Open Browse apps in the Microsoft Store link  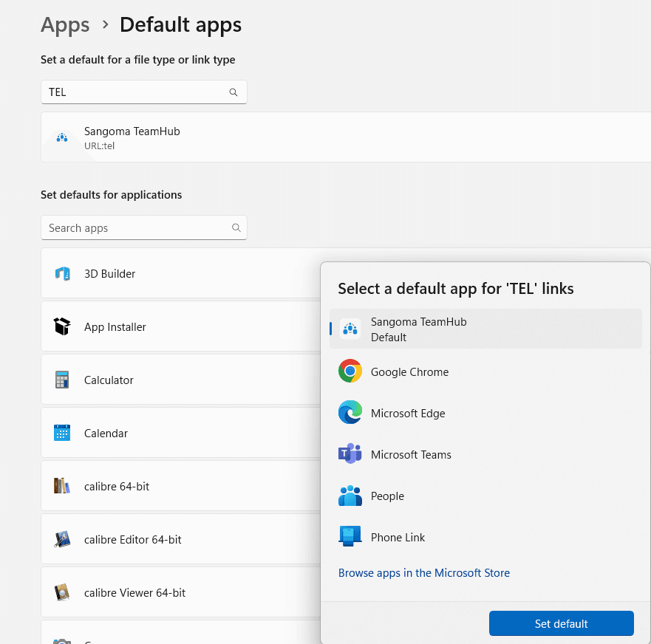[x=423, y=573]
